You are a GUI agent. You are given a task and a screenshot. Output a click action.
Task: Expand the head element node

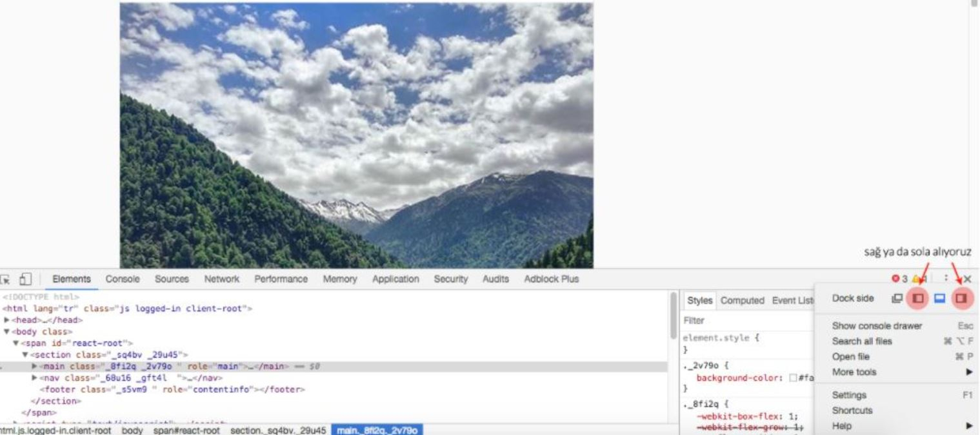(x=6, y=320)
